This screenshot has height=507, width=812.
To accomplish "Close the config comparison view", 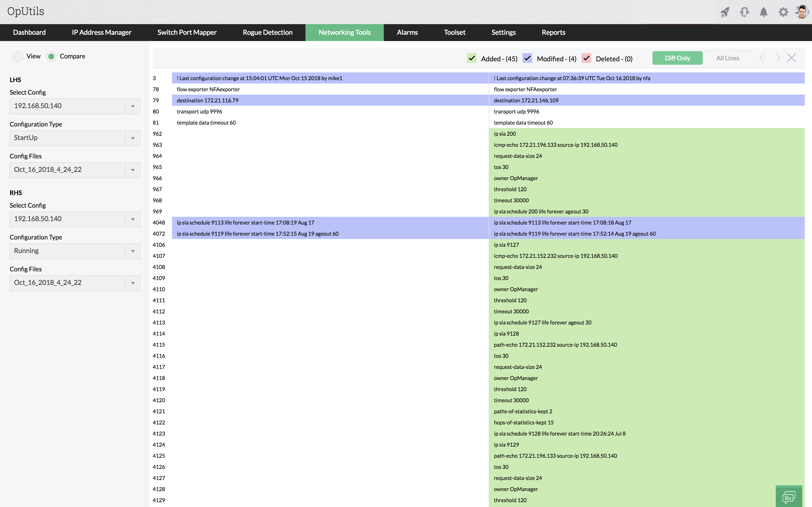I will pos(791,58).
